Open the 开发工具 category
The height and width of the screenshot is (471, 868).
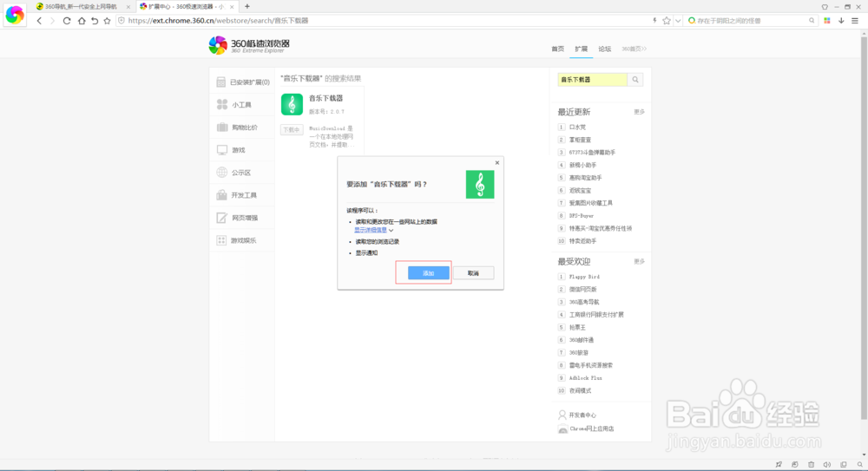(x=242, y=195)
